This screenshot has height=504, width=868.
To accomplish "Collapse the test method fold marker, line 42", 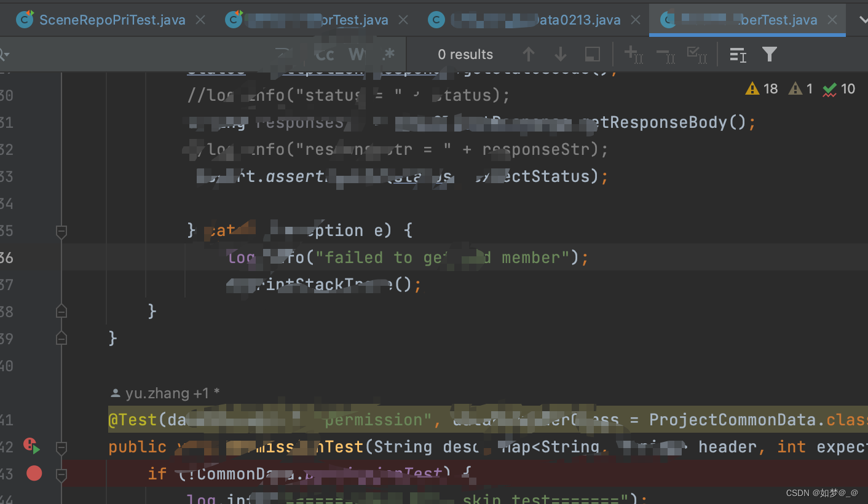I will coord(61,447).
